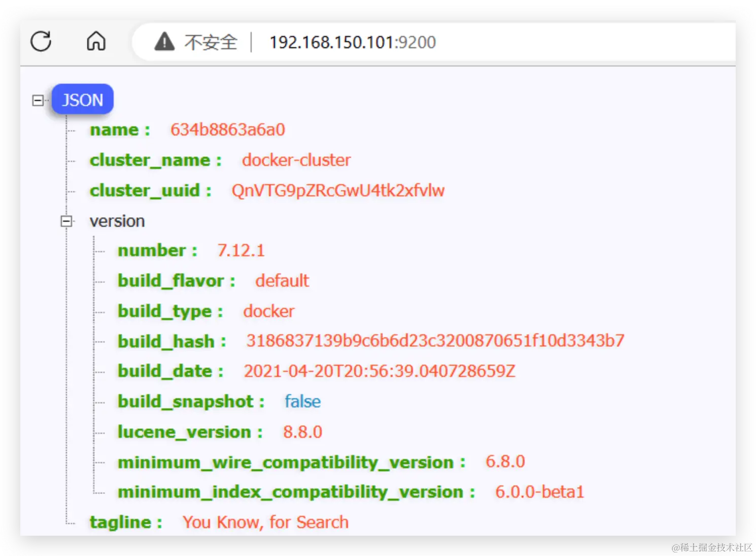756x556 pixels.
Task: Click the tagline value You Know, for Search
Action: (x=265, y=522)
